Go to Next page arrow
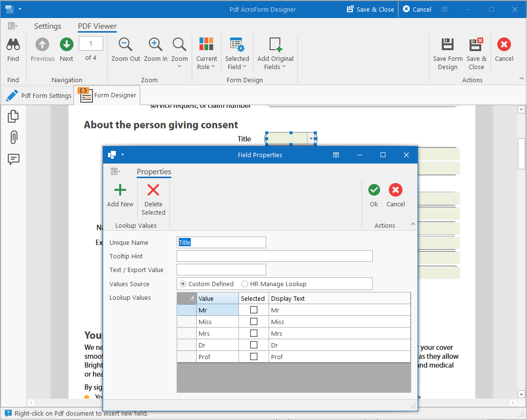Image resolution: width=527 pixels, height=420 pixels. (67, 44)
